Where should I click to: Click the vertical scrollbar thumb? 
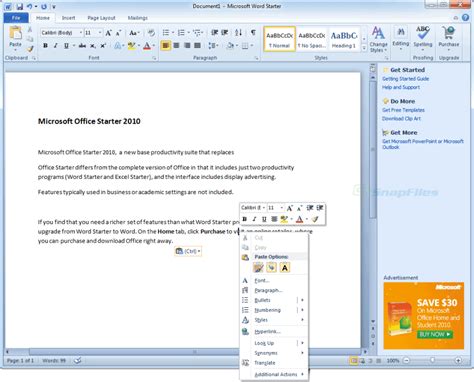pos(373,149)
